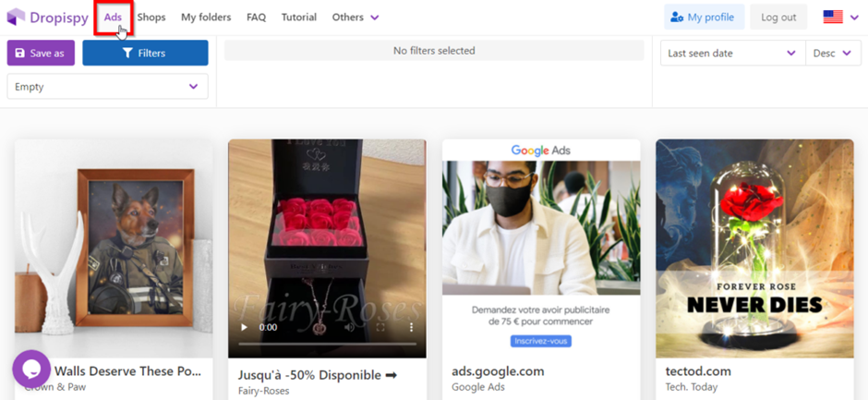868x400 pixels.
Task: Expand the Empty saved-filter dropdown
Action: tap(107, 87)
